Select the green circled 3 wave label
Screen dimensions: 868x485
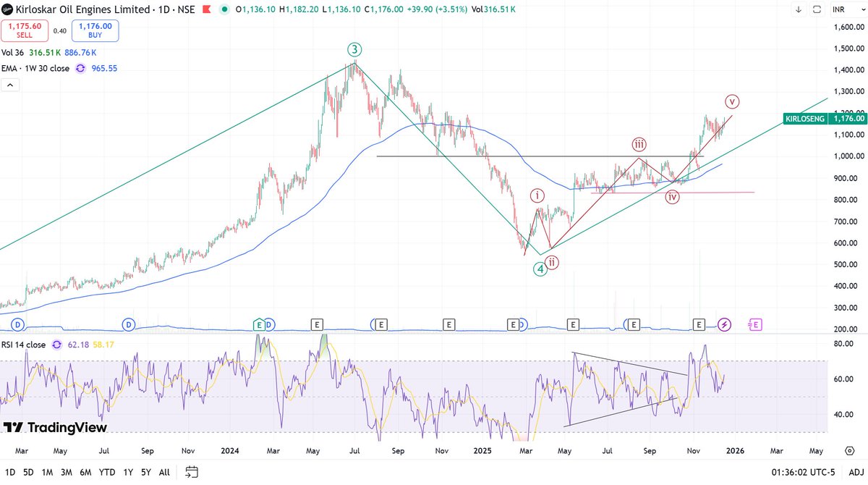tap(354, 49)
